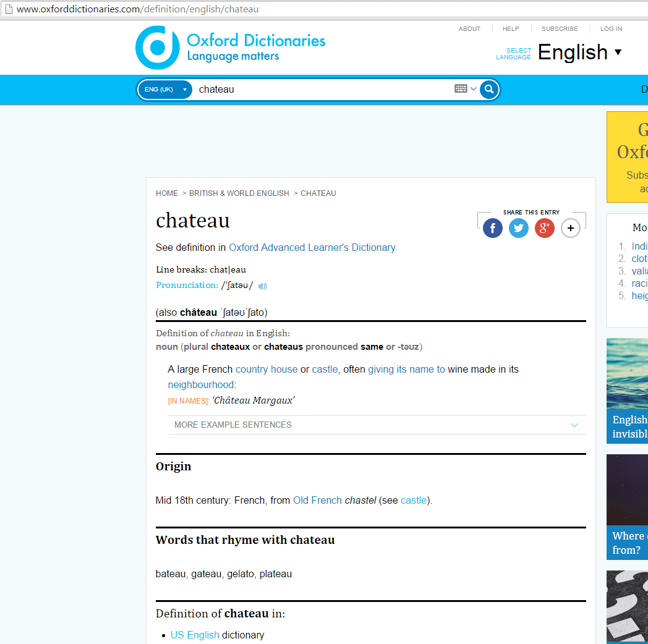The height and width of the screenshot is (644, 648).
Task: Click the yellow Oxford subscription banner
Action: point(628,157)
